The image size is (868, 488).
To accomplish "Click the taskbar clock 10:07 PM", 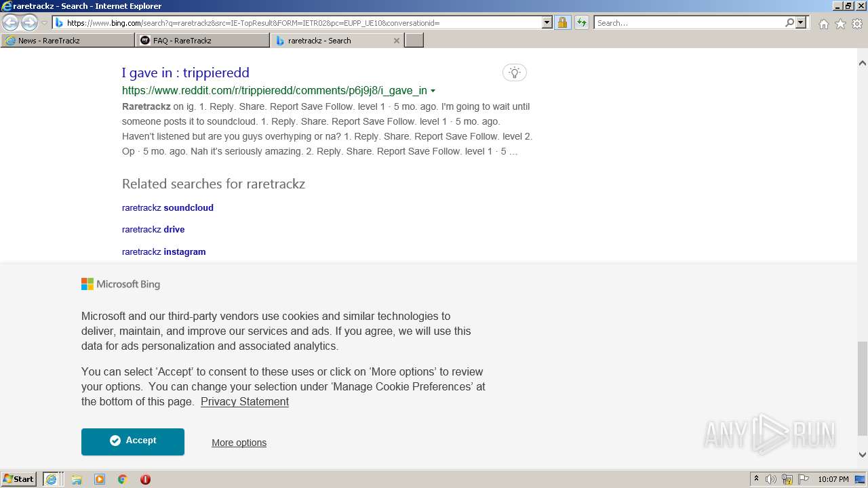I will coord(833,479).
